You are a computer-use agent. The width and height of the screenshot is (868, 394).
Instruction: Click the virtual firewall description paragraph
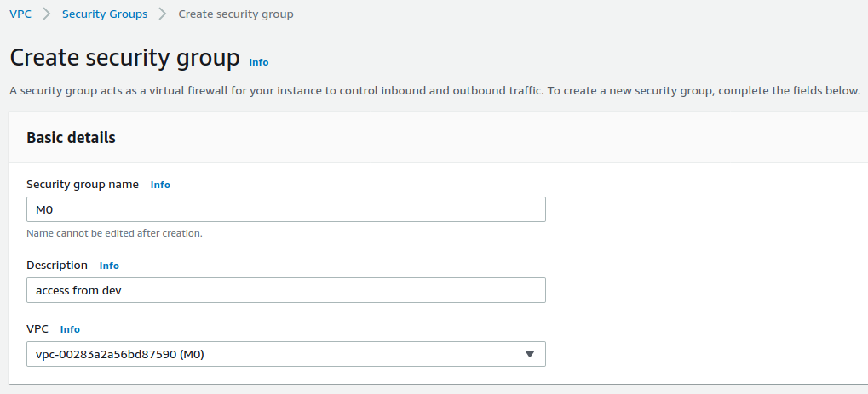point(434,90)
